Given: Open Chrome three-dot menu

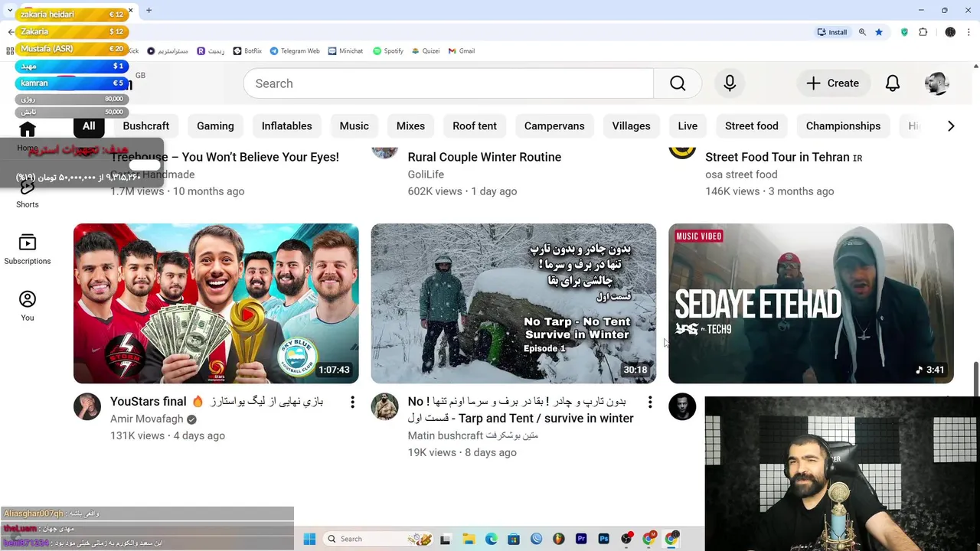Looking at the screenshot, I should point(969,32).
